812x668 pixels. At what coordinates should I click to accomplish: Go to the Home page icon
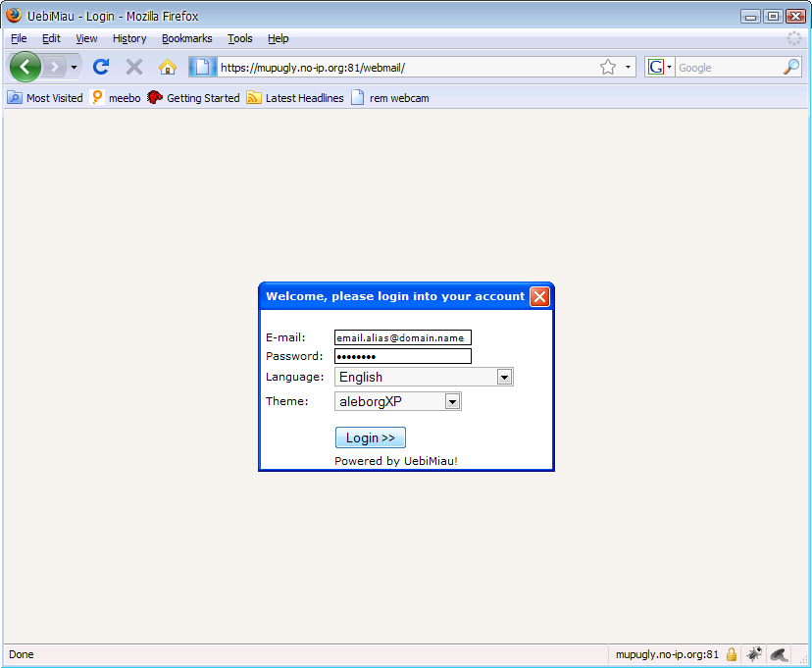coord(168,67)
